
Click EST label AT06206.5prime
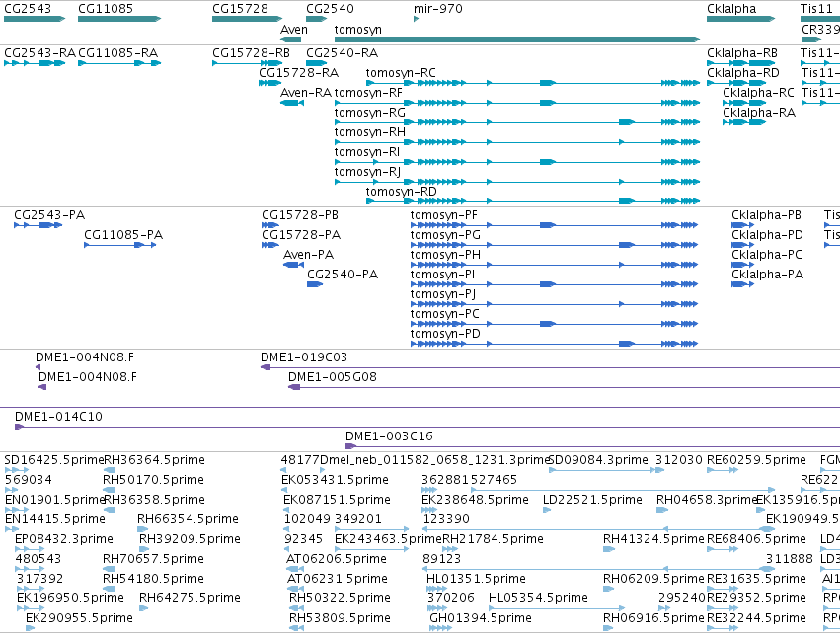pos(337,559)
